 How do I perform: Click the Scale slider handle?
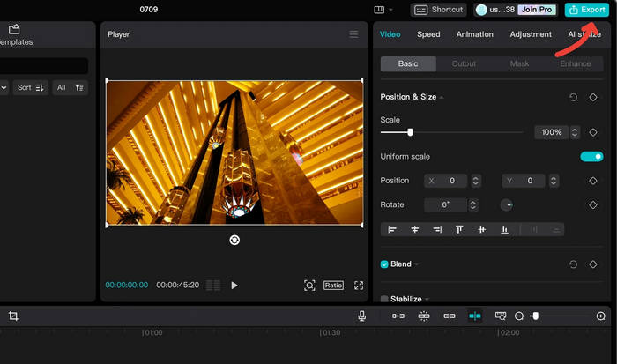click(x=410, y=132)
